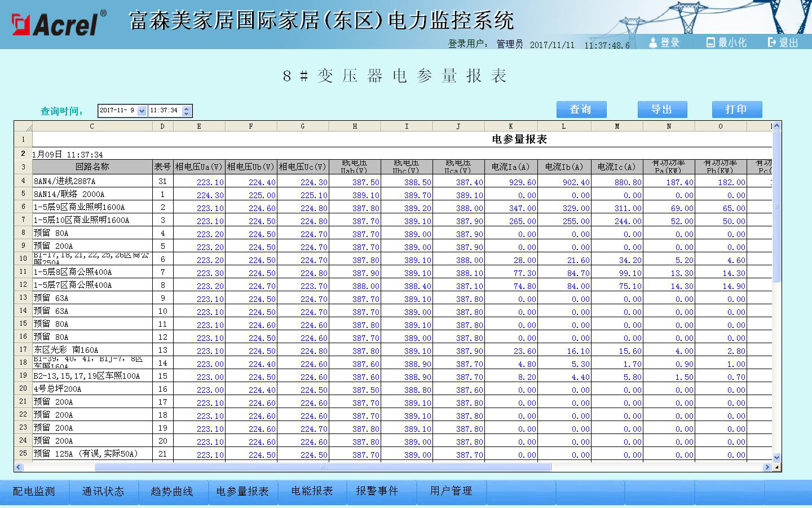812x508 pixels.
Task: Click the query time field 11:37:34
Action: coord(165,111)
